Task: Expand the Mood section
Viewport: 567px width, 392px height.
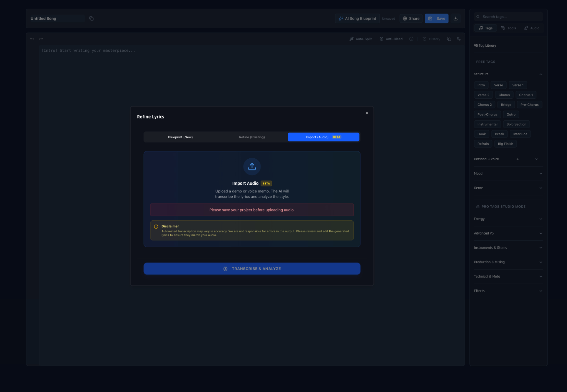Action: click(508, 173)
